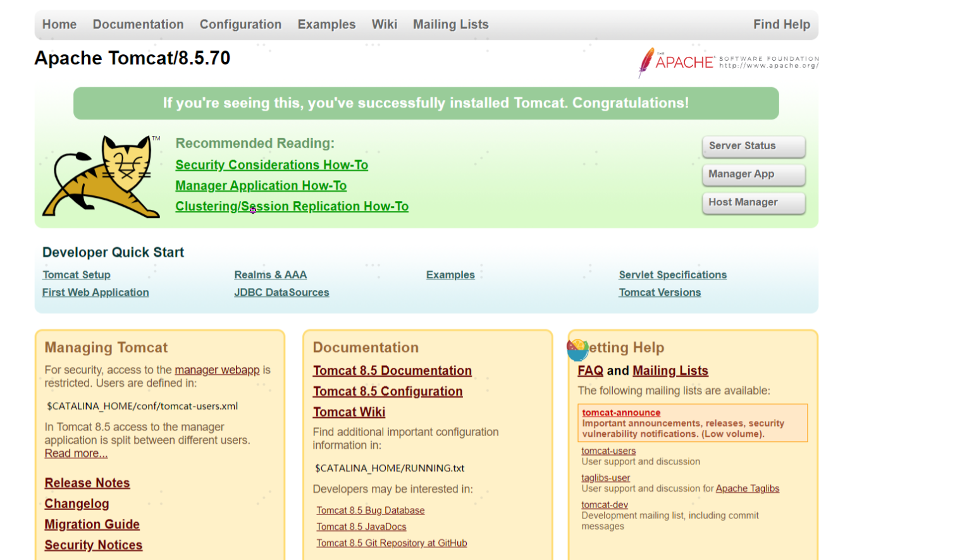Launch the Host Manager button
Image resolution: width=962 pixels, height=560 pixels.
753,203
